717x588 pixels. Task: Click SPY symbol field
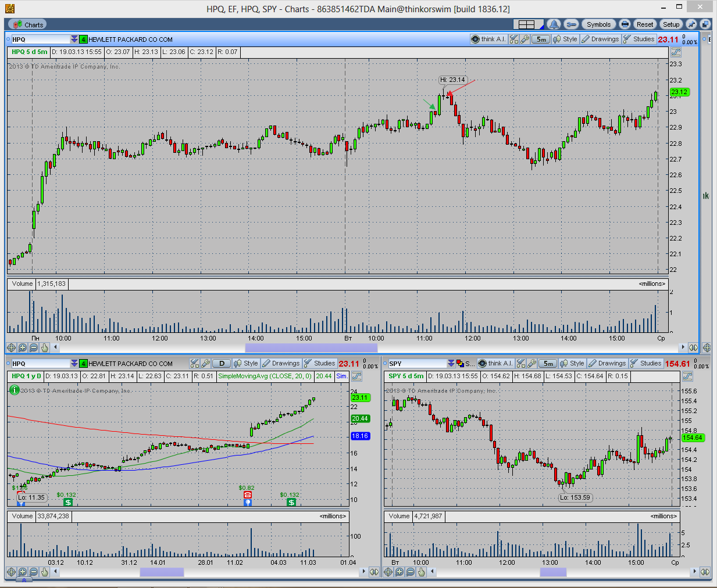click(x=417, y=364)
